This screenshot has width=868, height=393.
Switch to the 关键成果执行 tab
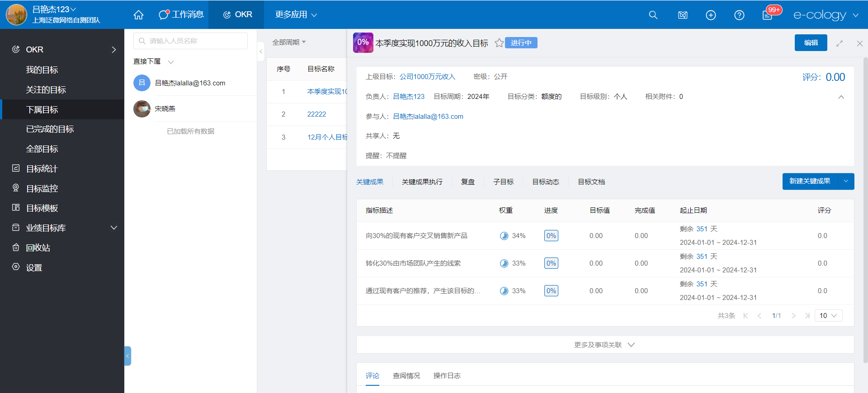[422, 182]
